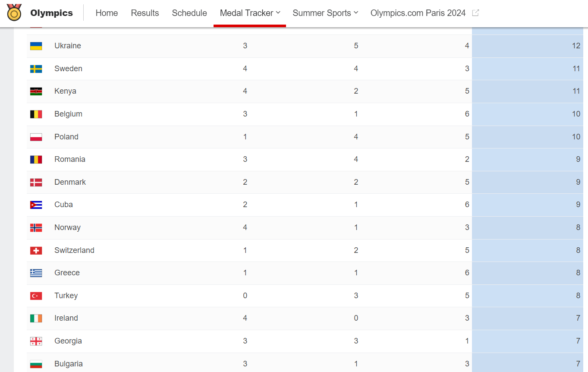Select the Kenya country name
Viewport: 588px width, 372px height.
click(x=65, y=91)
